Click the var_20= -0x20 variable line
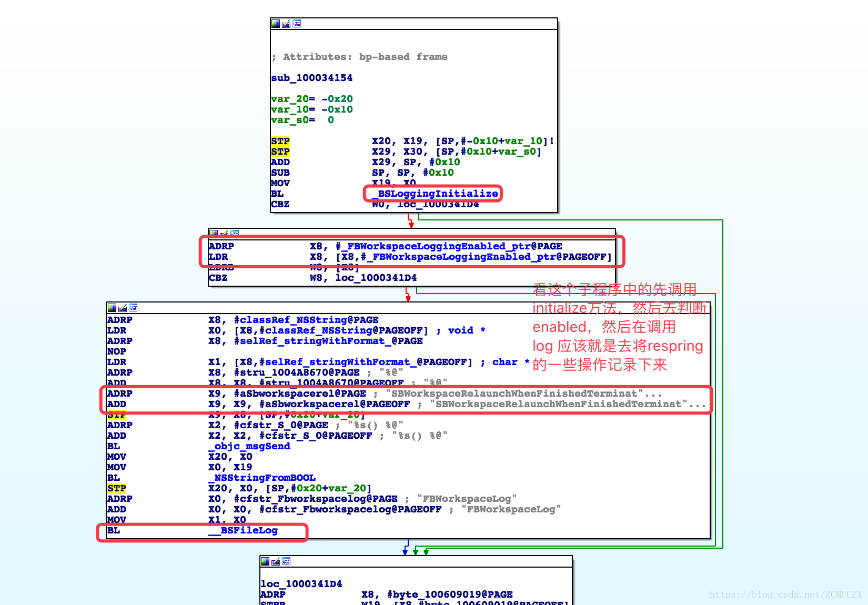Screen dimensions: 868x605 tap(312, 99)
